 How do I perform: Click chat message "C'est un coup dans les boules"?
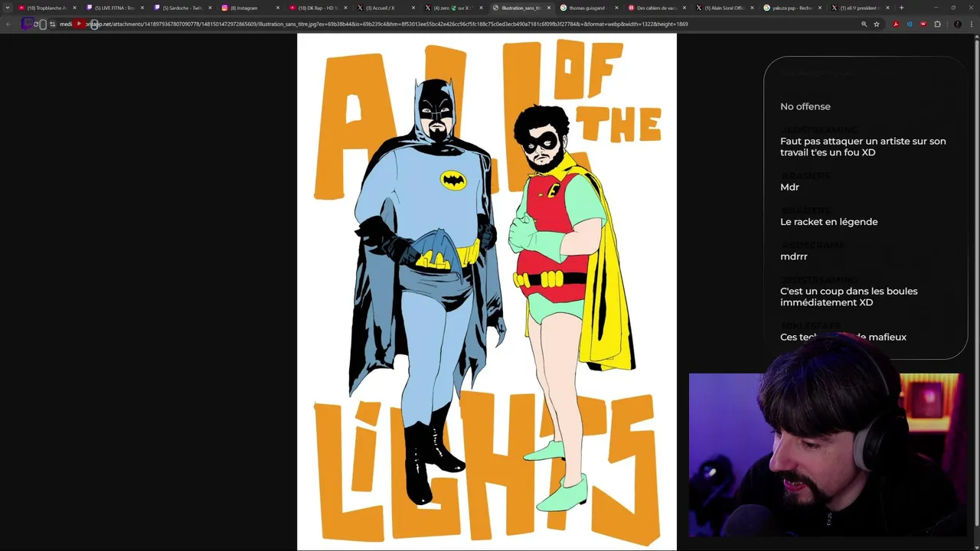[x=848, y=296]
